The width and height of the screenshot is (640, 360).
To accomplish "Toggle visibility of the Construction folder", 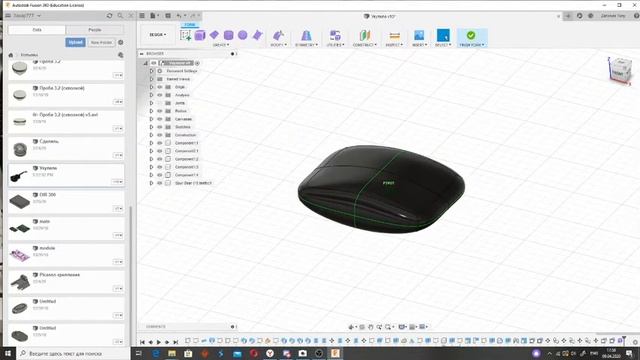I will coord(160,135).
